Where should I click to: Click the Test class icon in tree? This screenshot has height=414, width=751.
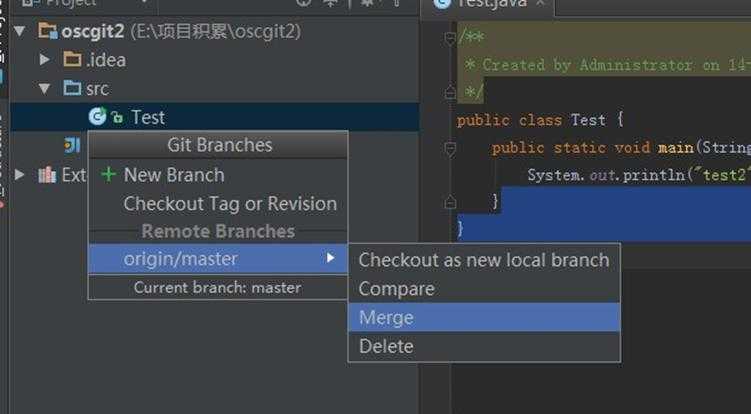click(x=97, y=116)
